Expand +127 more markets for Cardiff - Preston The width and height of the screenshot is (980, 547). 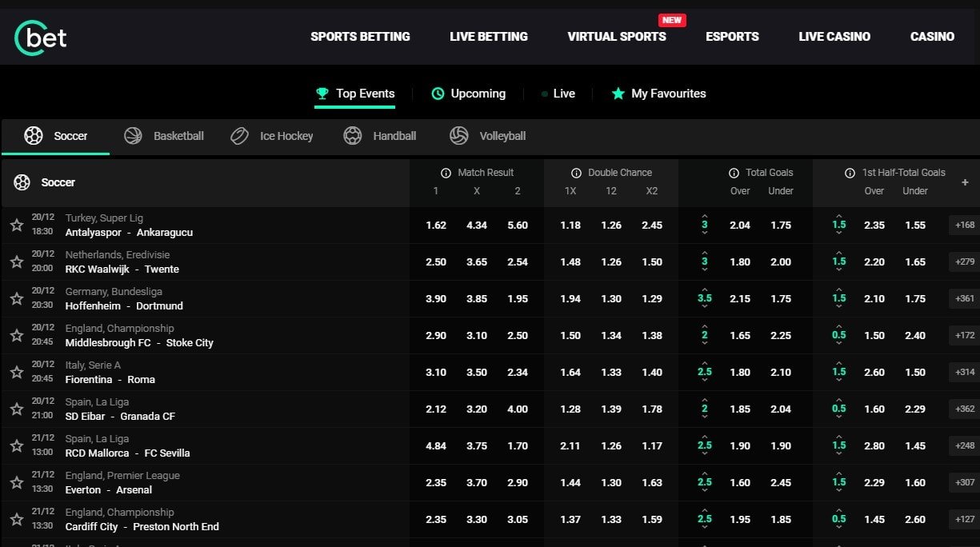click(x=964, y=520)
